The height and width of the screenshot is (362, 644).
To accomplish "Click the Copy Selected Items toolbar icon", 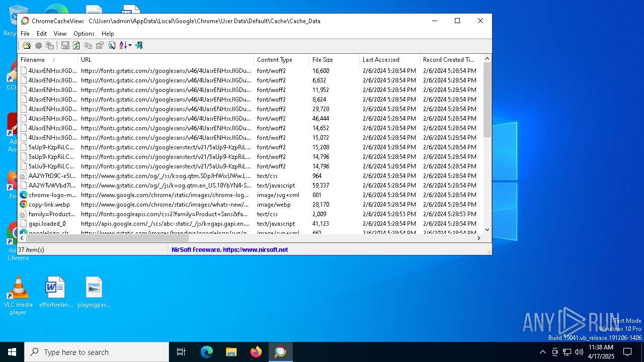I will (x=88, y=45).
